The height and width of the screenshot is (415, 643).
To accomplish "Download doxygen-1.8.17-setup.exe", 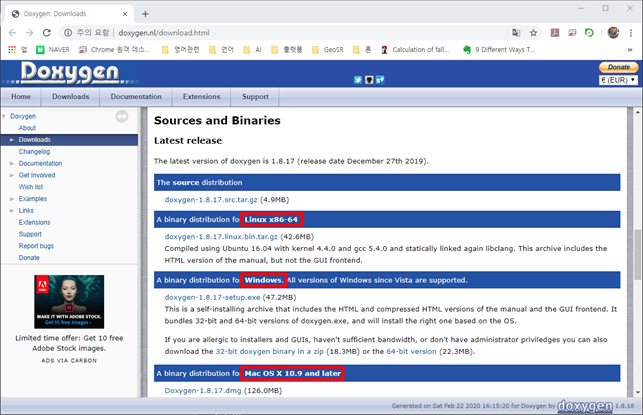I will click(212, 297).
